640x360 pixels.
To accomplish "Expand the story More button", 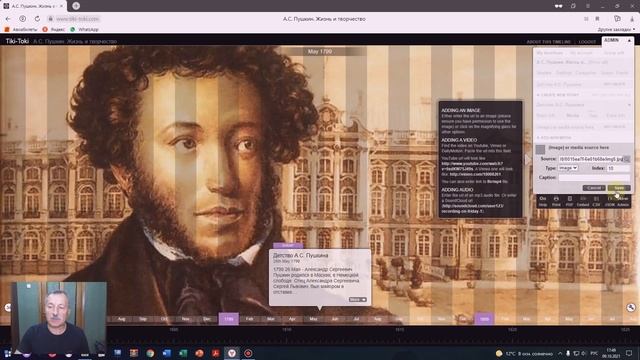I will (x=358, y=300).
